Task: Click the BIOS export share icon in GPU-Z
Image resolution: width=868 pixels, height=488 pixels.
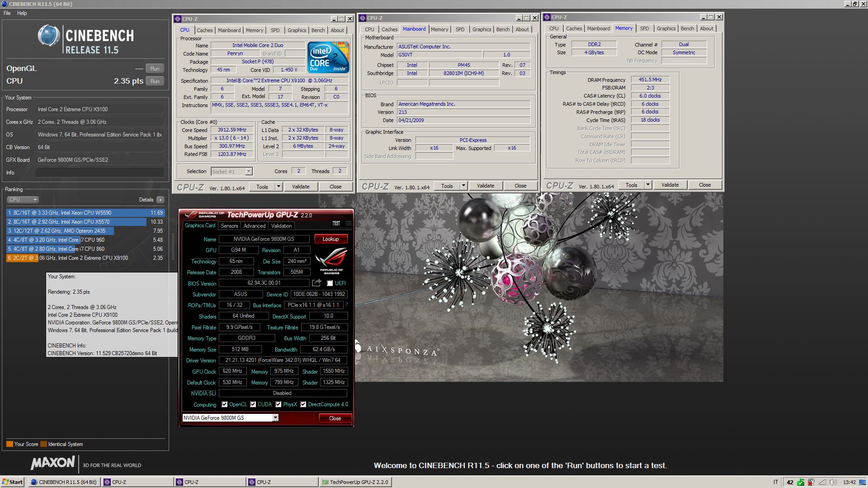Action: coord(316,283)
